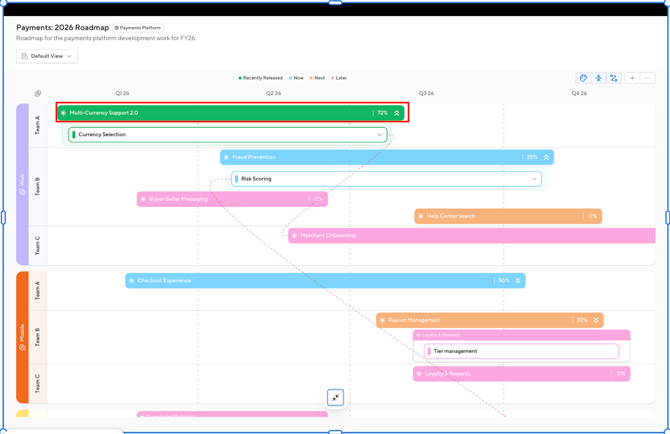
Task: Select the Help Center Search bar
Action: coord(508,216)
